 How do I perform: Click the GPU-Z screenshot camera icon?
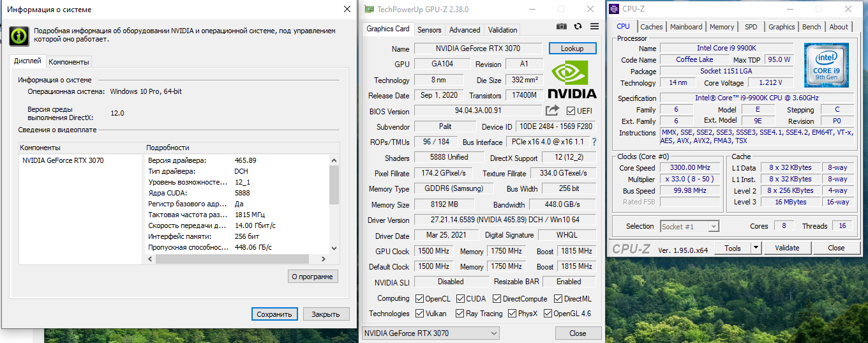click(x=561, y=26)
